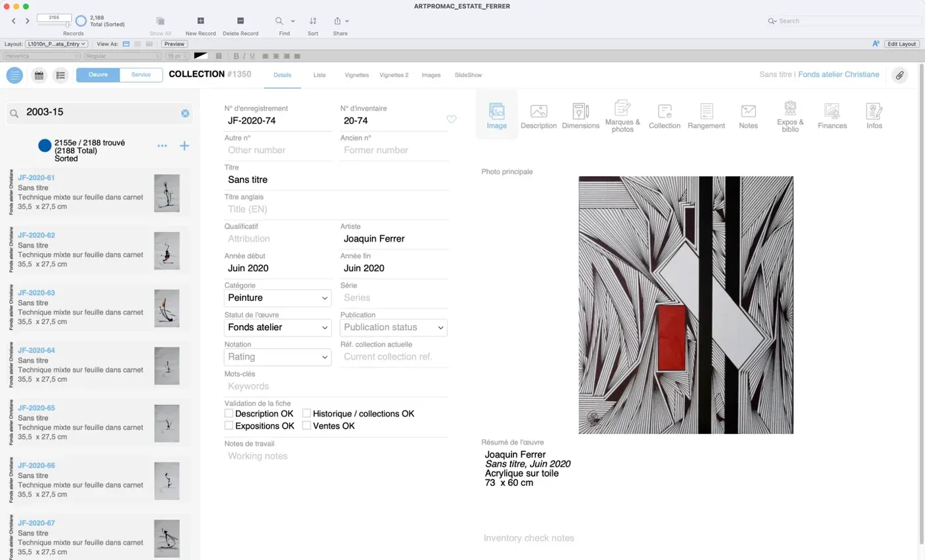The height and width of the screenshot is (560, 925).
Task: Click the calendar icon in header
Action: 39,75
